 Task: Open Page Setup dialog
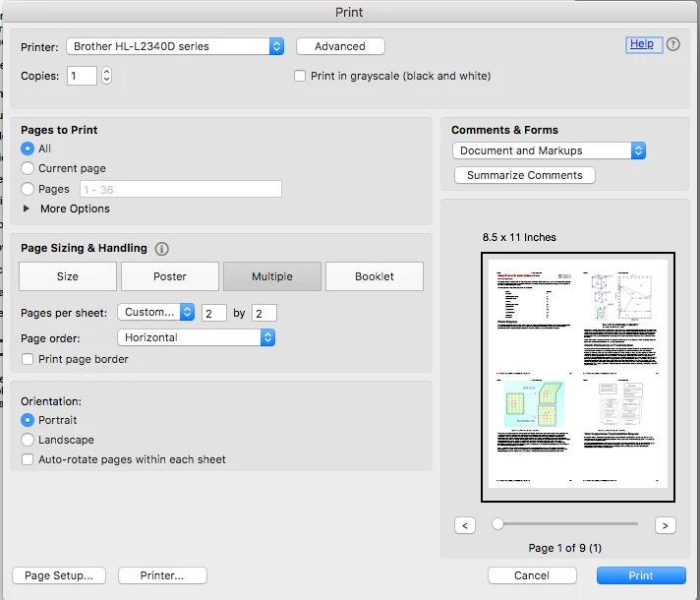tap(59, 575)
